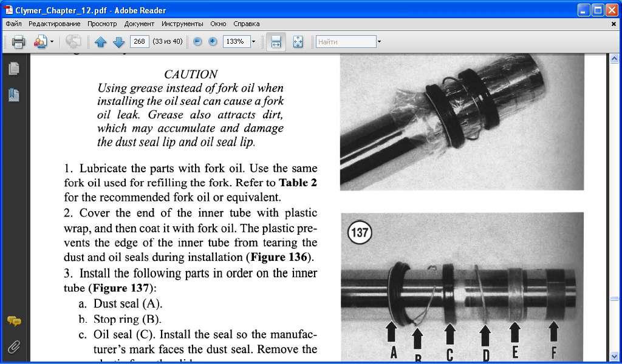This screenshot has width=622, height=364.
Task: Open the Документ menu
Action: point(139,24)
